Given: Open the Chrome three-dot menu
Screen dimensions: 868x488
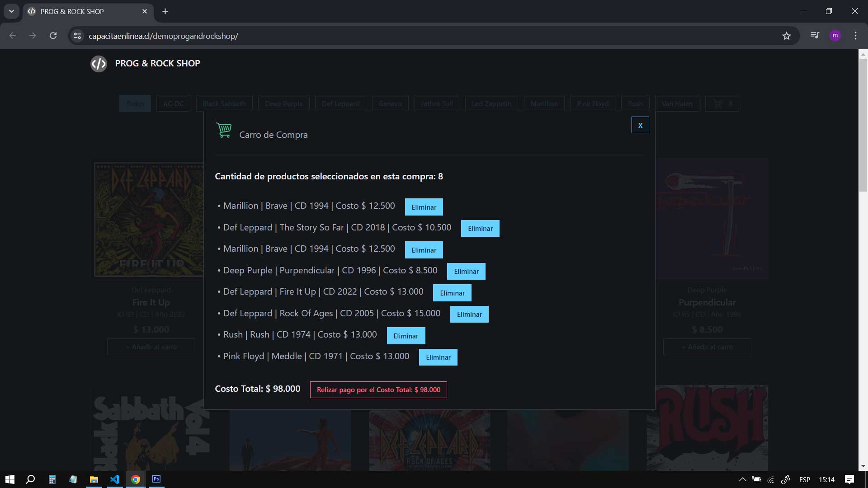Looking at the screenshot, I should pyautogui.click(x=855, y=35).
